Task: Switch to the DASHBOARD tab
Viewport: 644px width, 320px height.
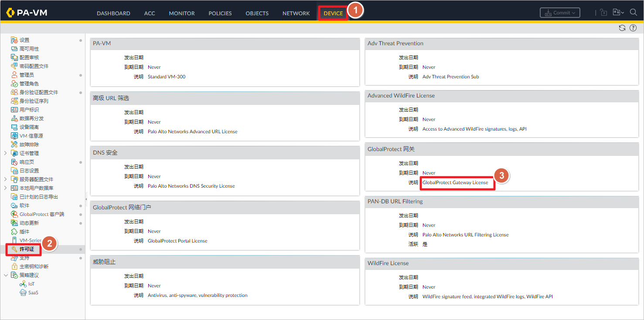Action: (113, 13)
